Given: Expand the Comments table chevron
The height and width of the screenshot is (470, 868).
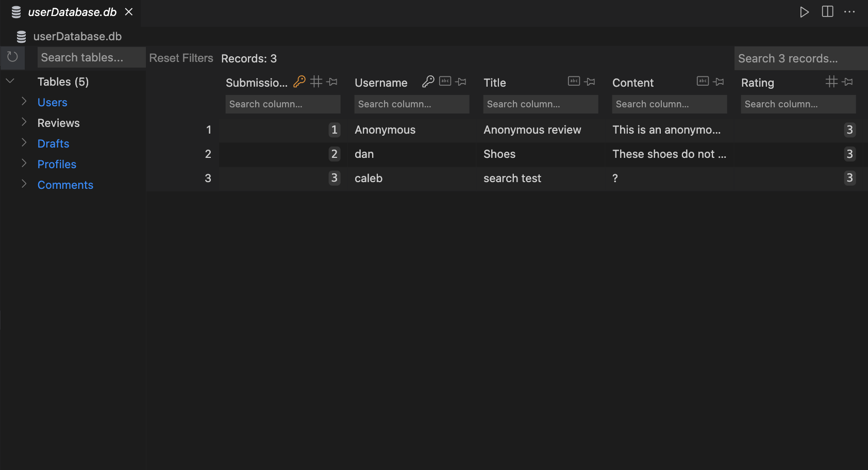Looking at the screenshot, I should [24, 184].
